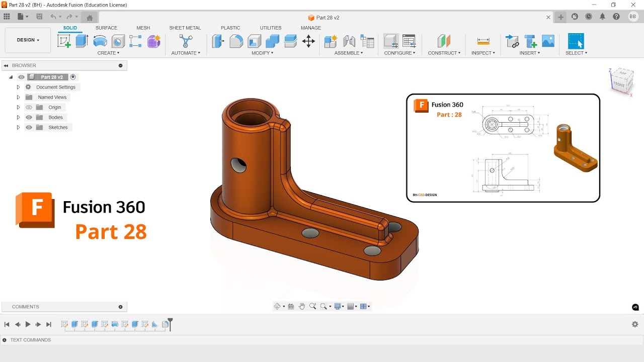Image resolution: width=644 pixels, height=362 pixels.
Task: Activate Part 28 v2 component radio button
Action: coord(73,77)
